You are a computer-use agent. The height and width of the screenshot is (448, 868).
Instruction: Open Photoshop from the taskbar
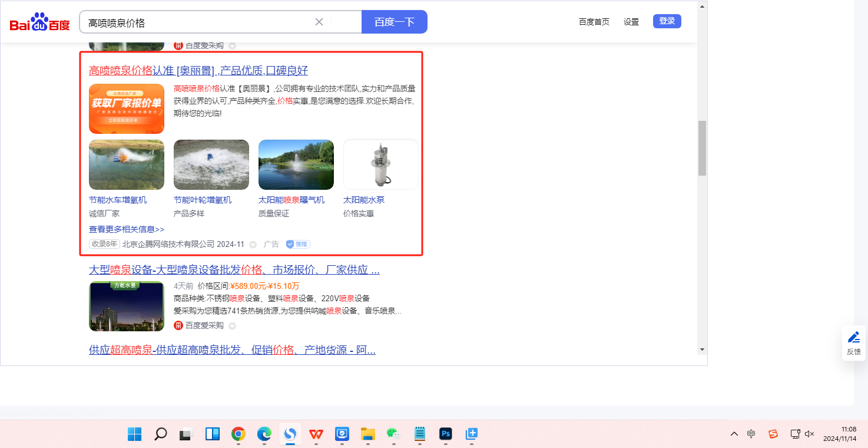(x=446, y=434)
